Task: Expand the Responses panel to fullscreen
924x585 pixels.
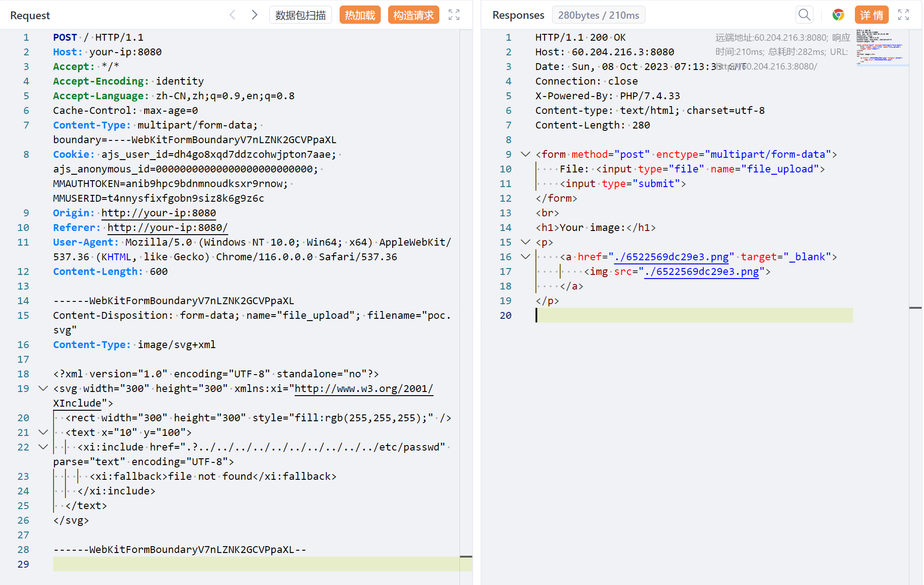Action: 903,15
